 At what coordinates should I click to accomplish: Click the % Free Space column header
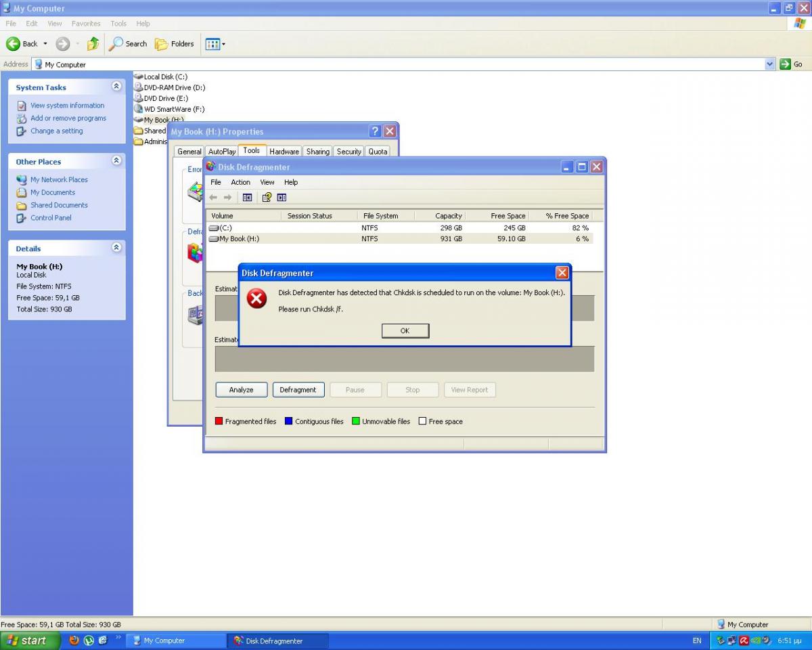click(x=562, y=216)
